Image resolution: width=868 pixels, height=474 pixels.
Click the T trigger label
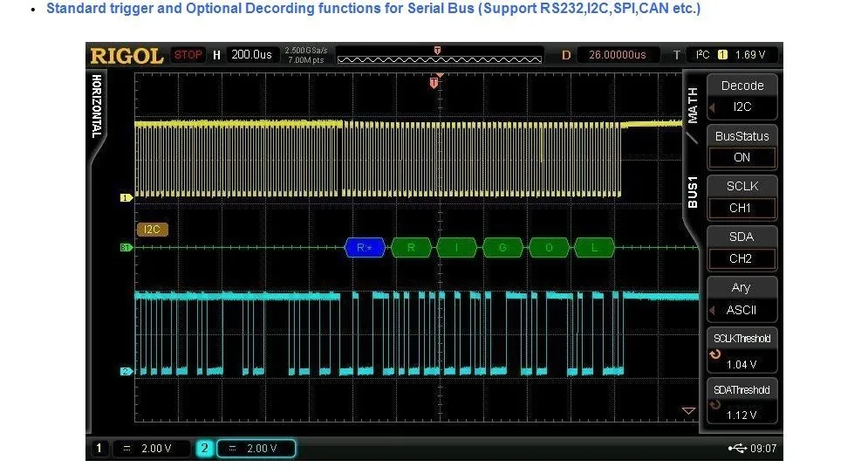676,55
